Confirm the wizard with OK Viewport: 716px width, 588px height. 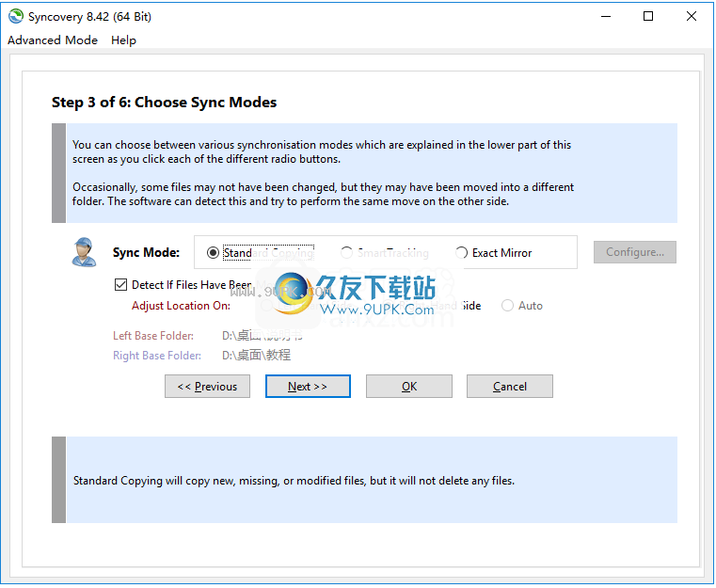click(409, 387)
